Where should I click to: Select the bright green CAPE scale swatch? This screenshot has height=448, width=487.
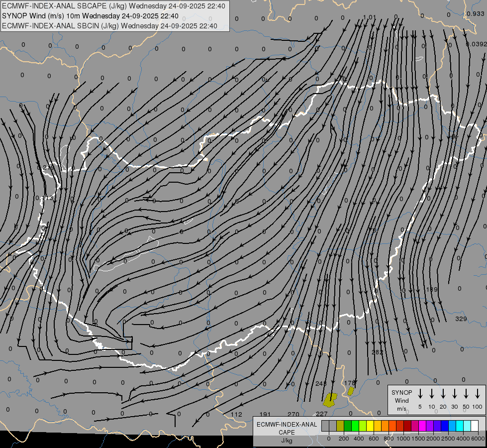[355, 426]
